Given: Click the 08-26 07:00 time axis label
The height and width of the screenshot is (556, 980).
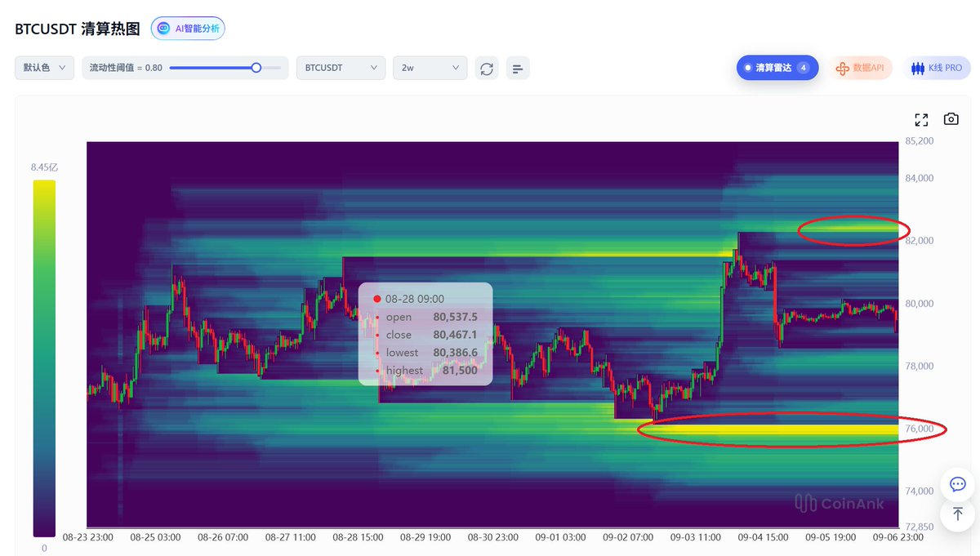Looking at the screenshot, I should [x=223, y=538].
